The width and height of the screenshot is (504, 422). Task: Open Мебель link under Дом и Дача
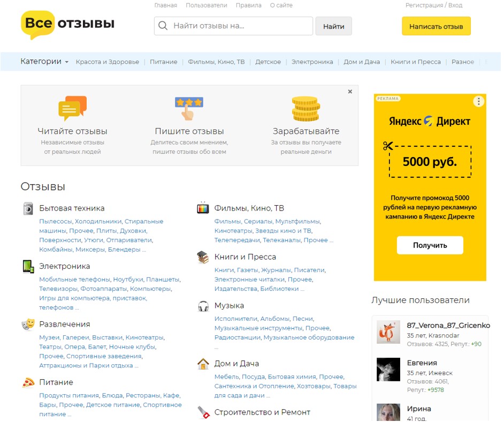(x=226, y=376)
